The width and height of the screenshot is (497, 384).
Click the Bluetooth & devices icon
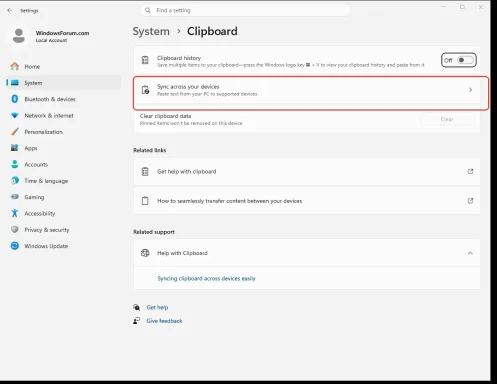15,99
